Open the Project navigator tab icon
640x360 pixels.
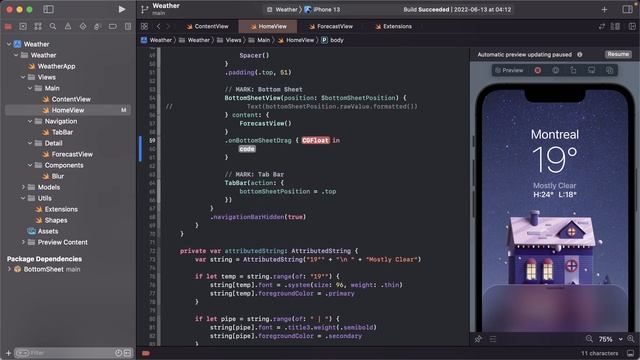(x=8, y=27)
